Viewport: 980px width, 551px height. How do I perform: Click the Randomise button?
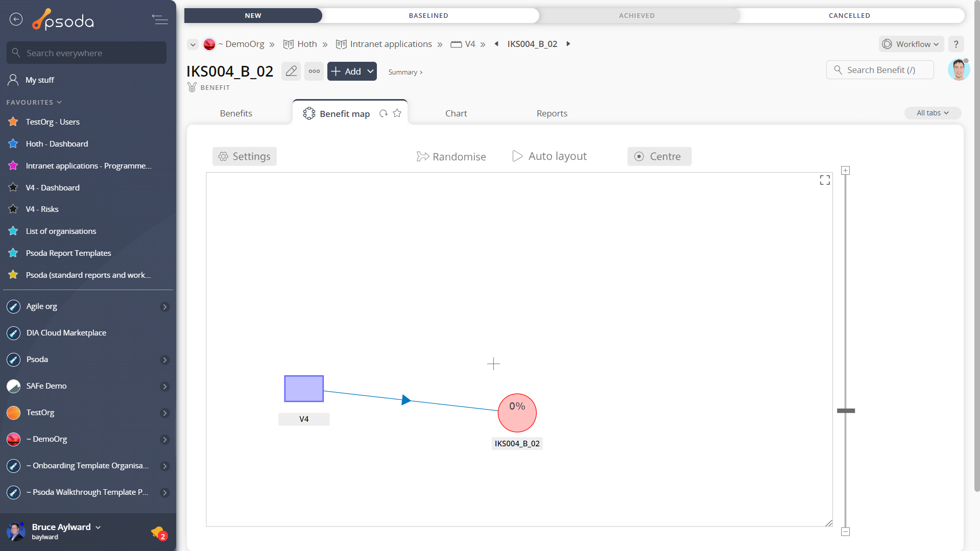[x=451, y=156]
